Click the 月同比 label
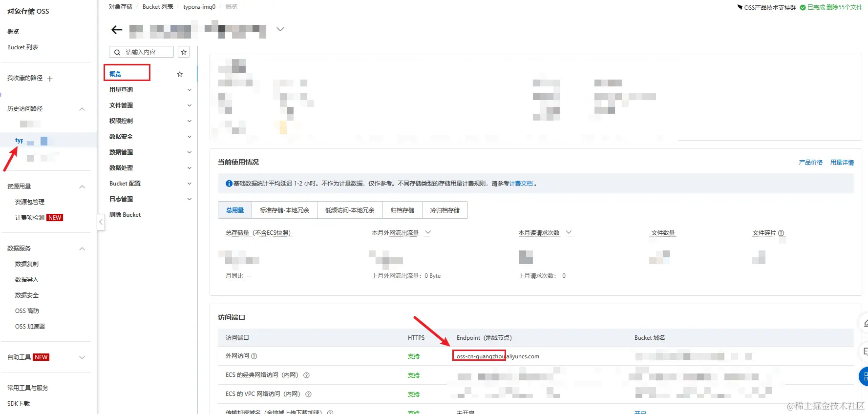The width and height of the screenshot is (868, 414). click(234, 276)
